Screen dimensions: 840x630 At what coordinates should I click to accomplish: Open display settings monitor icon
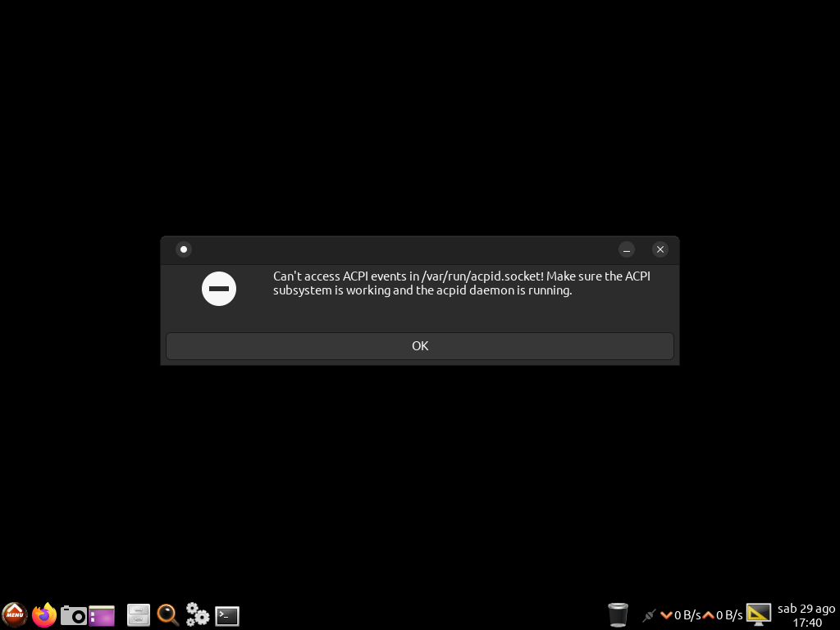759,614
